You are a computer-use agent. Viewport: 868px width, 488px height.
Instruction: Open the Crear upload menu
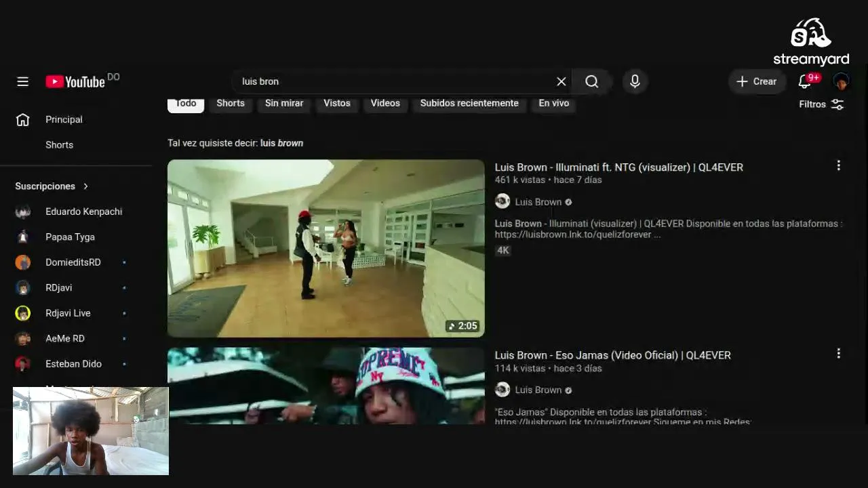(757, 81)
